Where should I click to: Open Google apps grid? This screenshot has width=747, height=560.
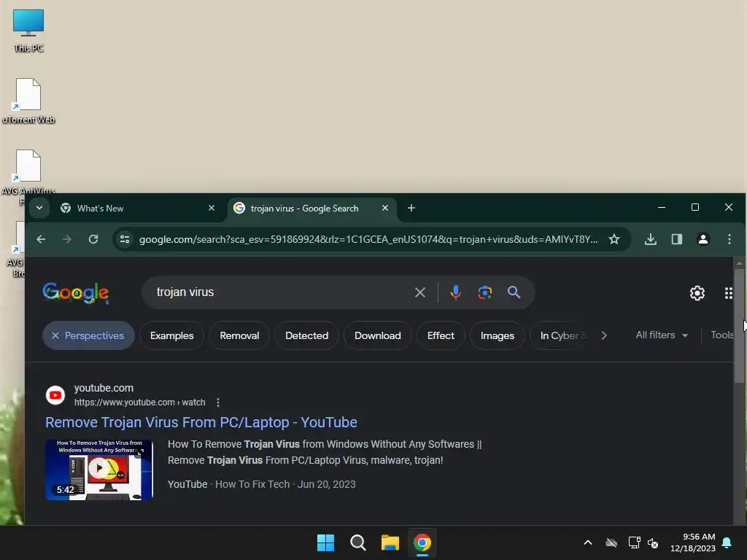(x=728, y=293)
